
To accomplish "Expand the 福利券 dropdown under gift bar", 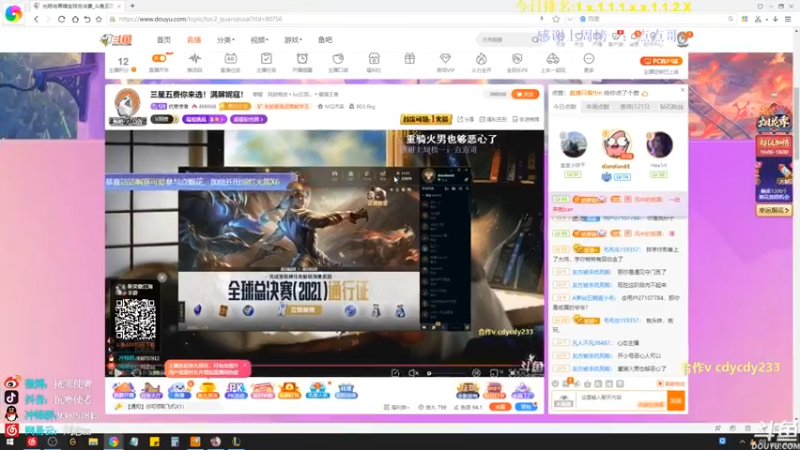I will [x=396, y=407].
